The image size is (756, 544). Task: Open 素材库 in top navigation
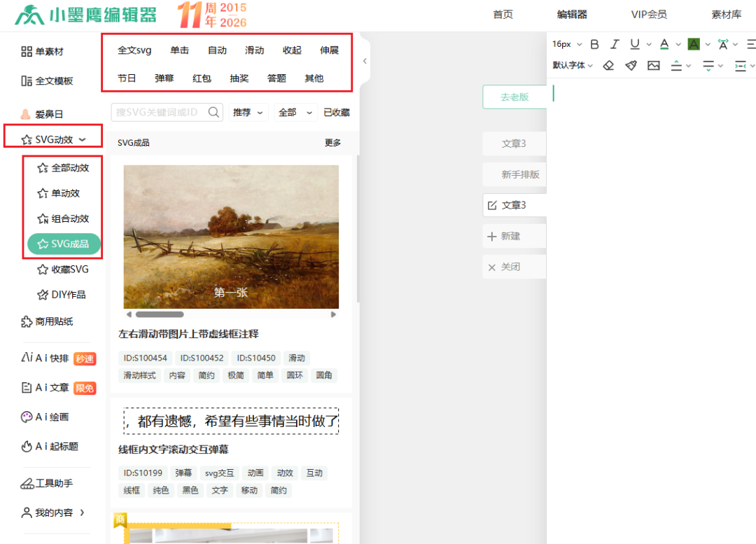[x=727, y=15]
